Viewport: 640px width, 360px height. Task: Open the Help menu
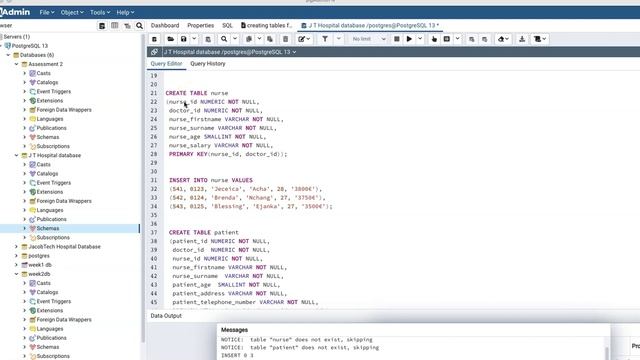pyautogui.click(x=125, y=13)
